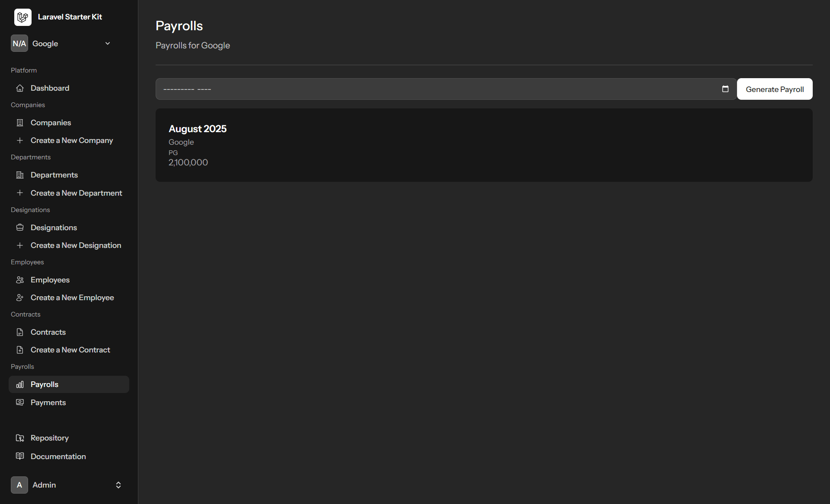Click the Laravel Starter Kit logo icon

click(22, 17)
